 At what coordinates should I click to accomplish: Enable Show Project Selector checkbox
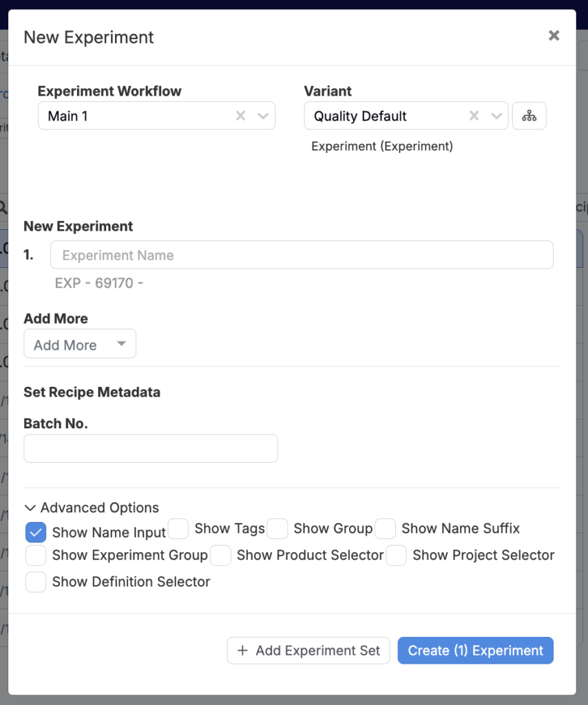397,555
